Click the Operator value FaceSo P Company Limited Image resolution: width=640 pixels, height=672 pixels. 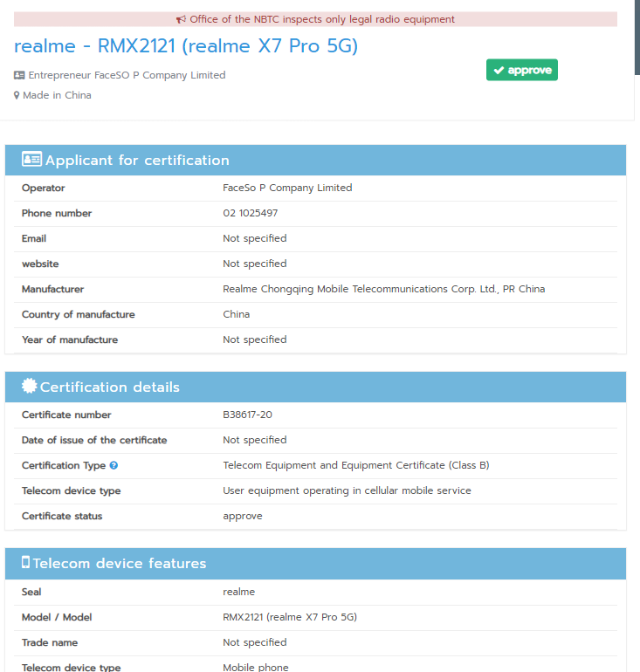pyautogui.click(x=287, y=188)
